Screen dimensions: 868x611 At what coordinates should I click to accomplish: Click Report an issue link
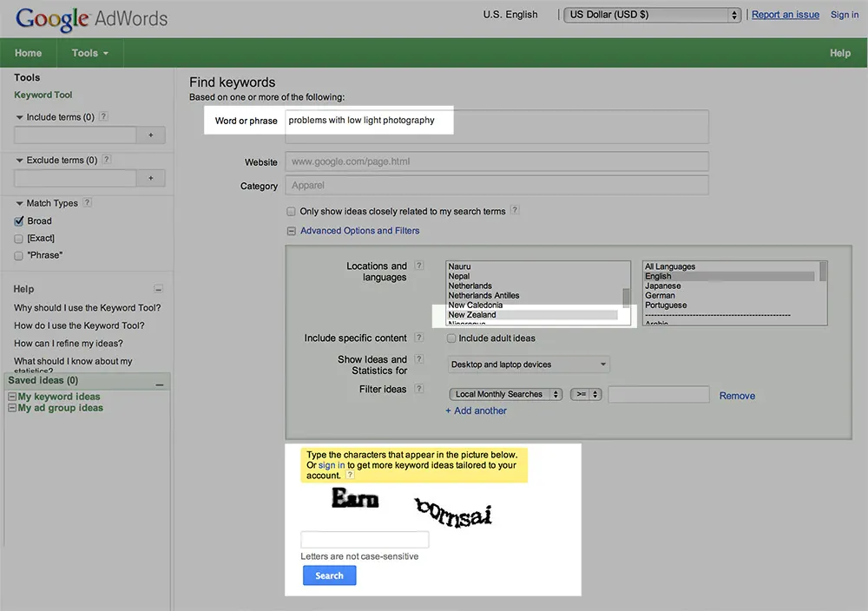tap(785, 15)
